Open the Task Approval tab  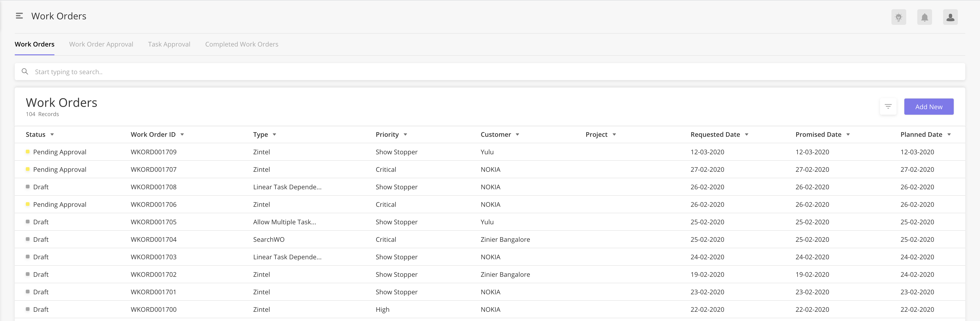169,44
